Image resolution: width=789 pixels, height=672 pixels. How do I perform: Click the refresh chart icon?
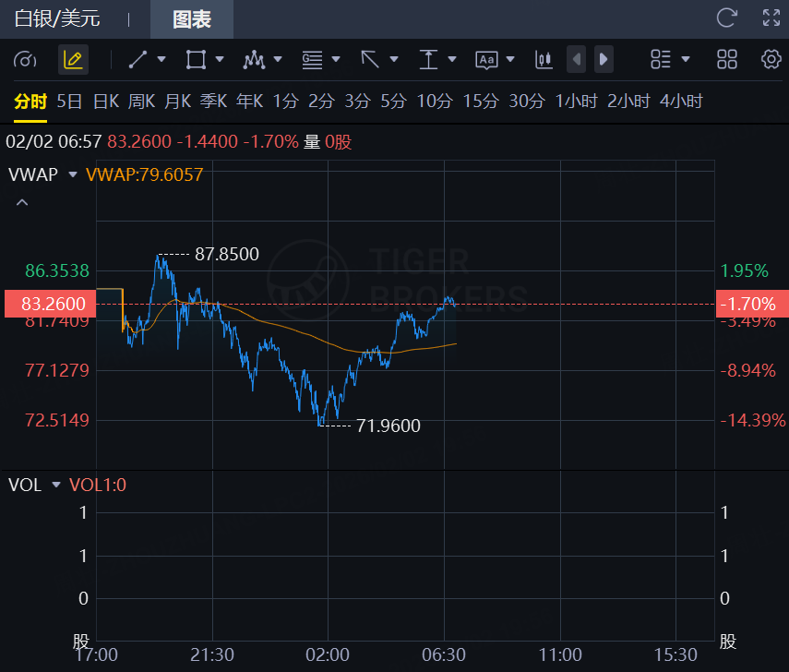727,18
